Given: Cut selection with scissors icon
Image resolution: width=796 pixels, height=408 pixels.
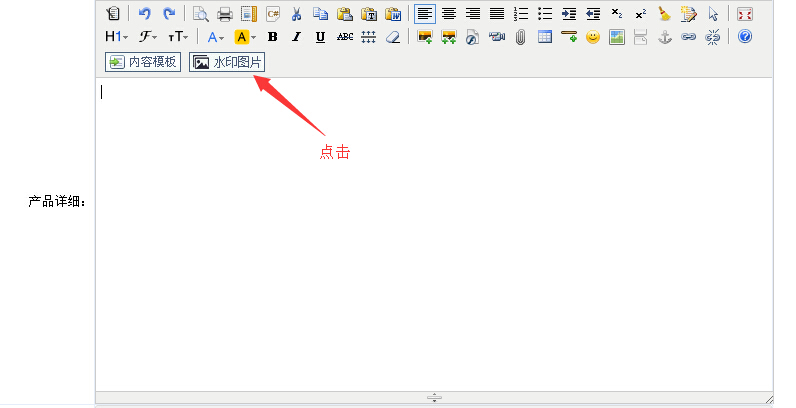Looking at the screenshot, I should coord(296,14).
